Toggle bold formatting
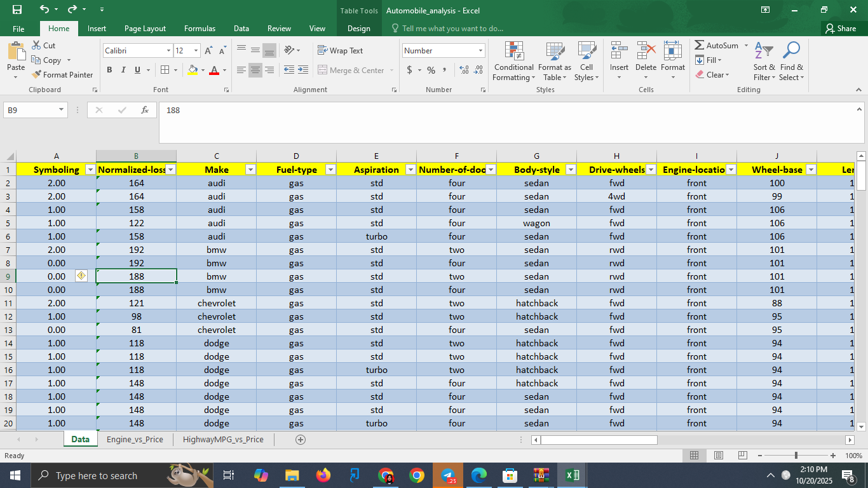868x488 pixels. [109, 70]
